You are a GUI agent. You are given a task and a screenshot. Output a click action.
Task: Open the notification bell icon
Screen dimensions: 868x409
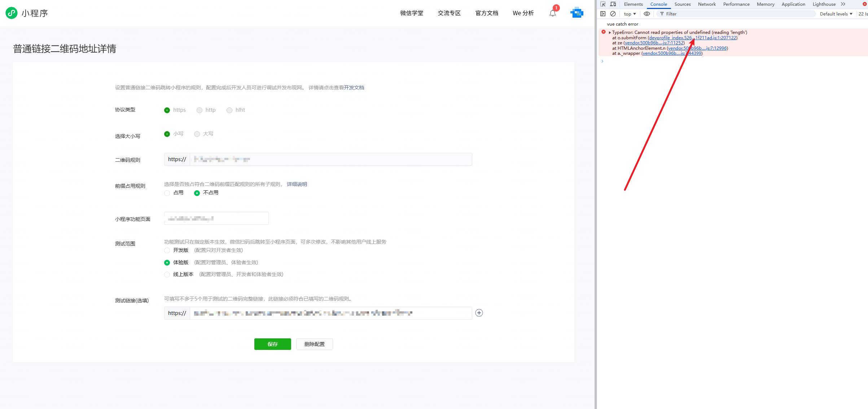click(553, 13)
